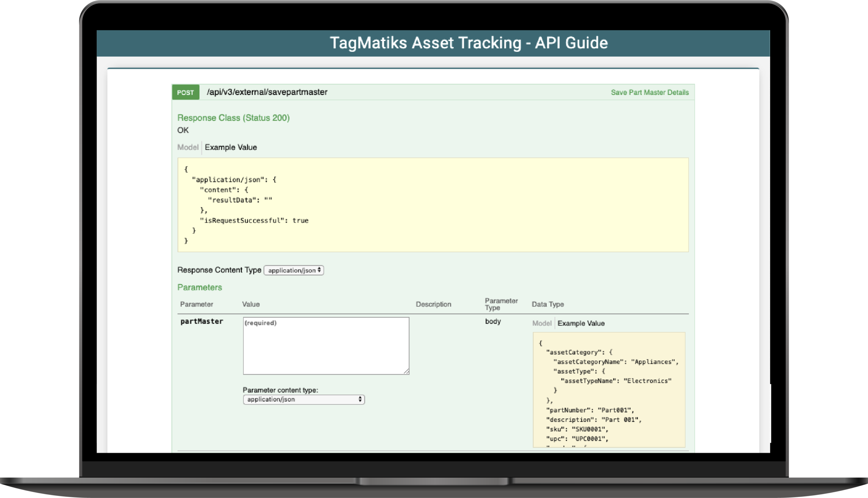This screenshot has height=498, width=868.
Task: Click the resize handle of the partMaster textarea
Action: [x=407, y=371]
